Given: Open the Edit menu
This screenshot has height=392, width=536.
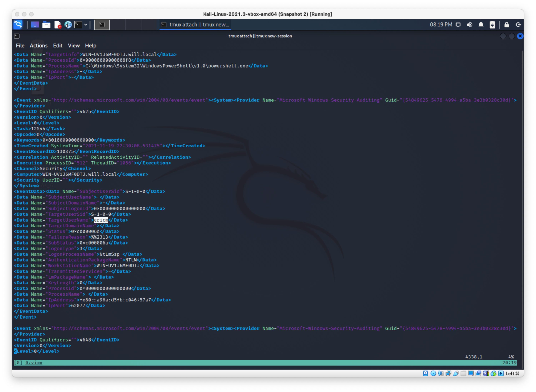Looking at the screenshot, I should (x=57, y=45).
